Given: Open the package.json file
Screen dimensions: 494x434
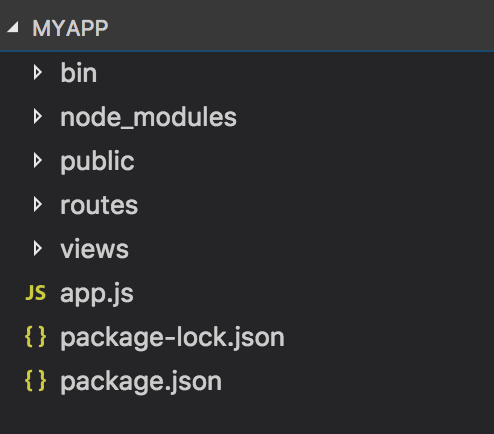Looking at the screenshot, I should 141,382.
